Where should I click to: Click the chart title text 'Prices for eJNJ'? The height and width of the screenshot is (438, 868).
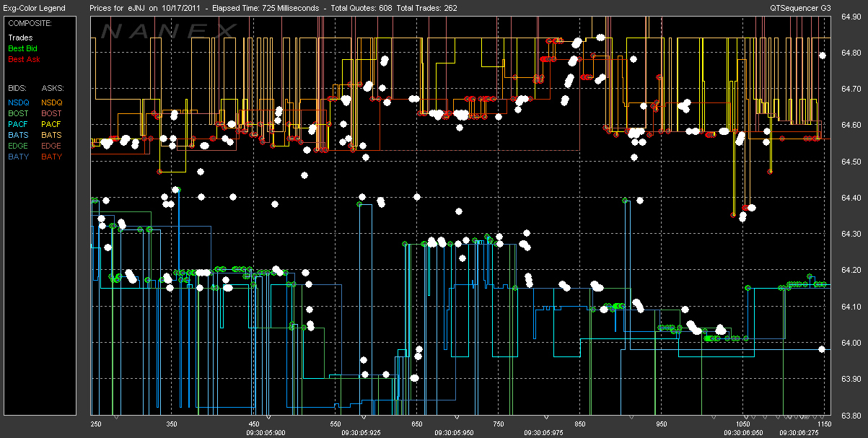coord(118,8)
